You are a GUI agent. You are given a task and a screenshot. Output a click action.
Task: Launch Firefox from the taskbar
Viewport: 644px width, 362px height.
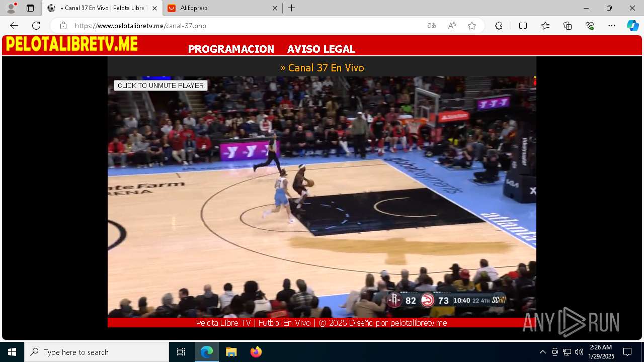click(256, 352)
